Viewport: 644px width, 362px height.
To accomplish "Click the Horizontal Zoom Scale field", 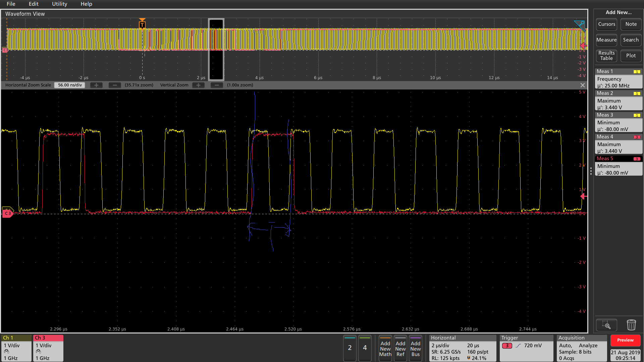I will coord(70,85).
